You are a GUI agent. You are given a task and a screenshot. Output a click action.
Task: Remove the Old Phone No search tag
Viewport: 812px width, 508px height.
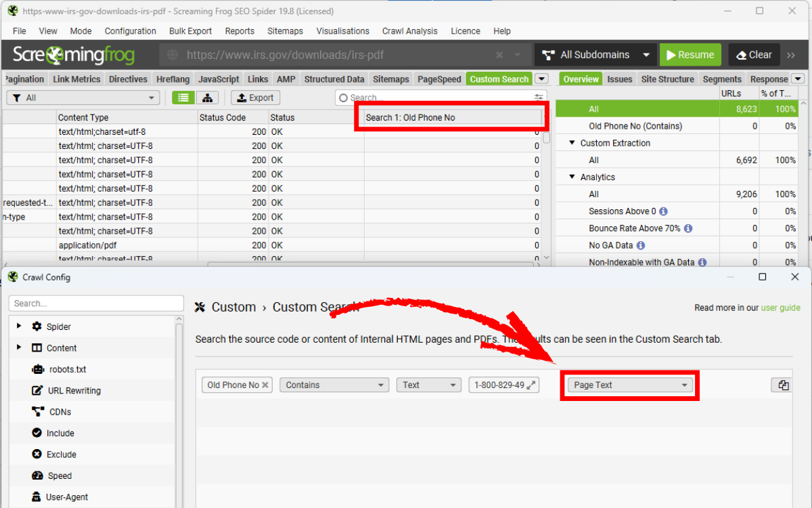click(x=264, y=384)
